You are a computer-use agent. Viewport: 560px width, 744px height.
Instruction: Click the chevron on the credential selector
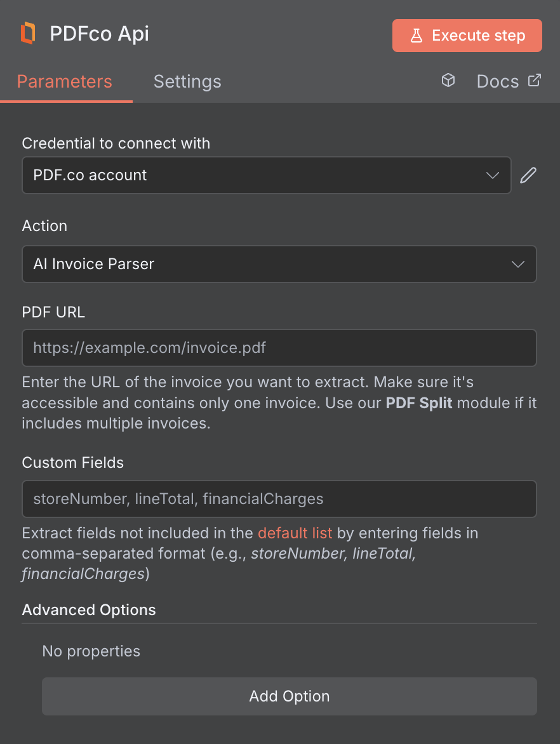click(492, 175)
